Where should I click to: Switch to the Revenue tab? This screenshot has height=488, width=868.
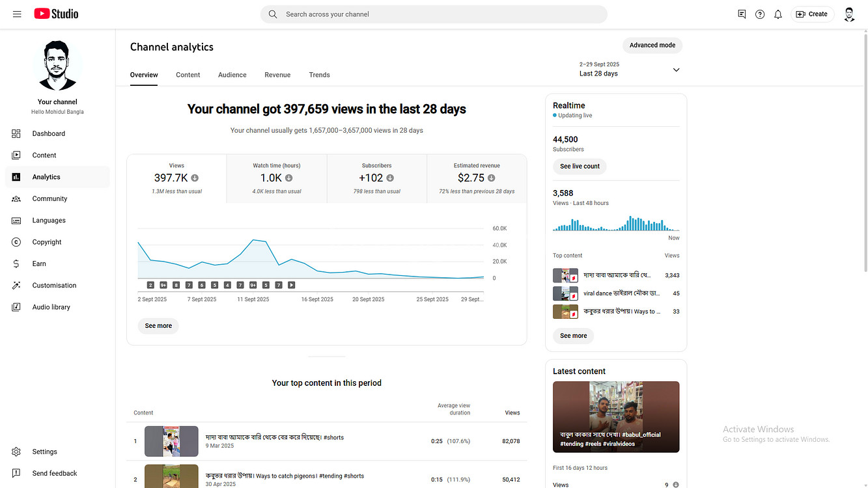click(277, 75)
